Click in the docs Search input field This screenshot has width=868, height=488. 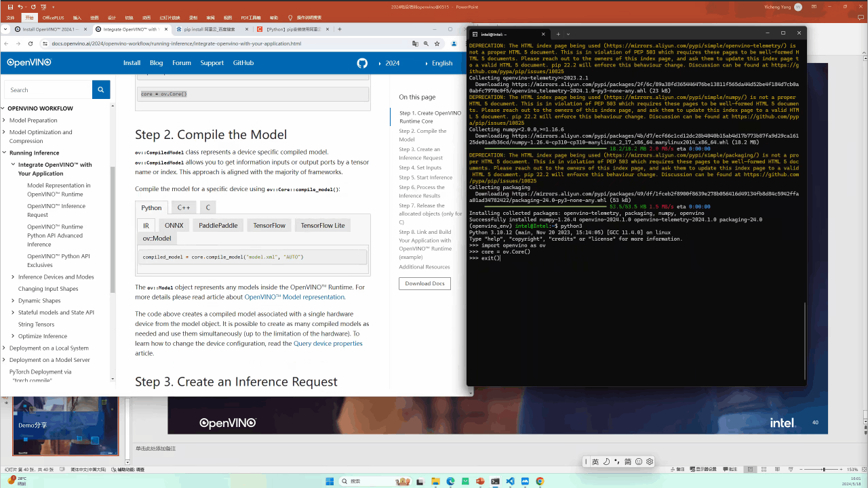click(48, 89)
